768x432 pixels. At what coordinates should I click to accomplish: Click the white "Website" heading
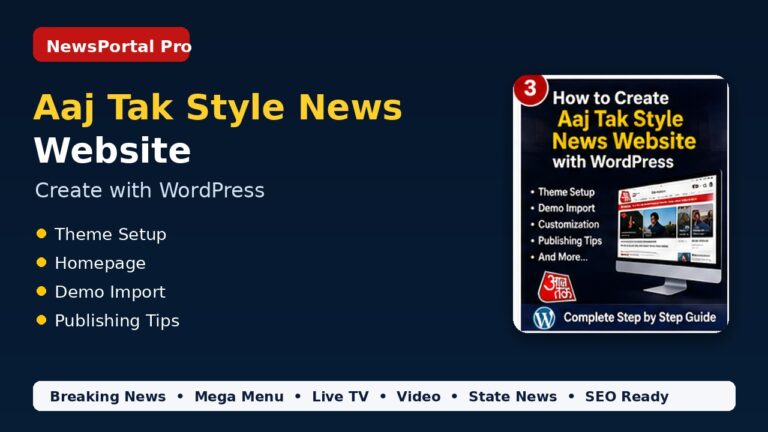(112, 150)
